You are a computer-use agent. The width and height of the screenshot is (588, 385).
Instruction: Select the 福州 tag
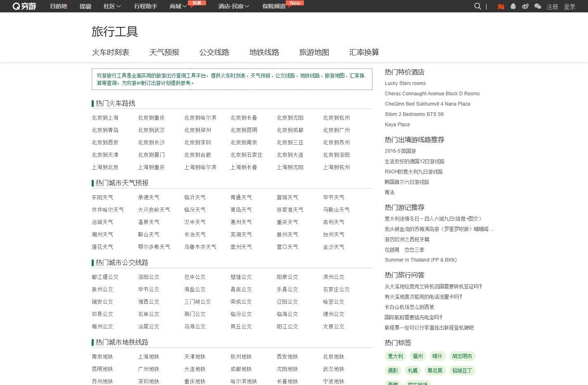418,356
